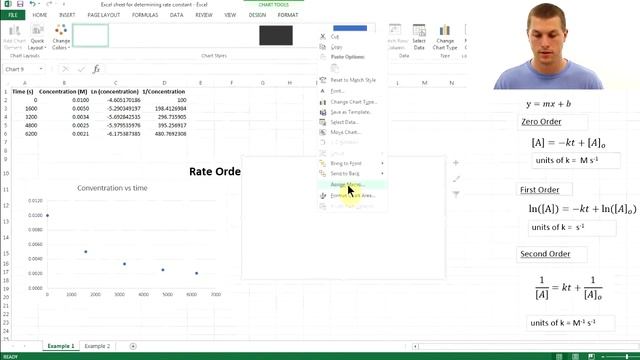Click the Concentration (M) header cell
Image resolution: width=640 pixels, height=360 pixels.
tap(63, 91)
